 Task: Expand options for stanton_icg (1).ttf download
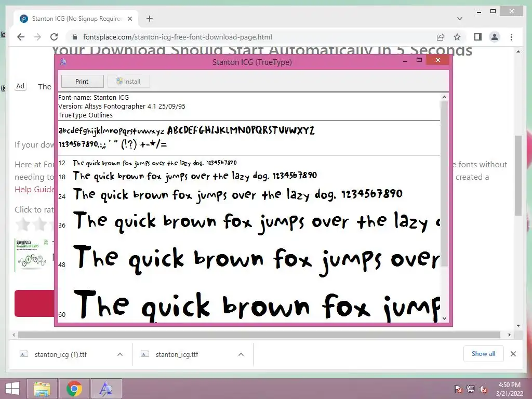click(x=120, y=354)
